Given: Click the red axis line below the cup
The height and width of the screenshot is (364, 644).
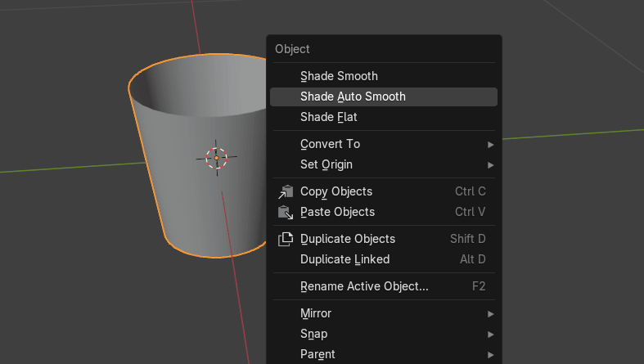Looking at the screenshot, I should [240, 311].
